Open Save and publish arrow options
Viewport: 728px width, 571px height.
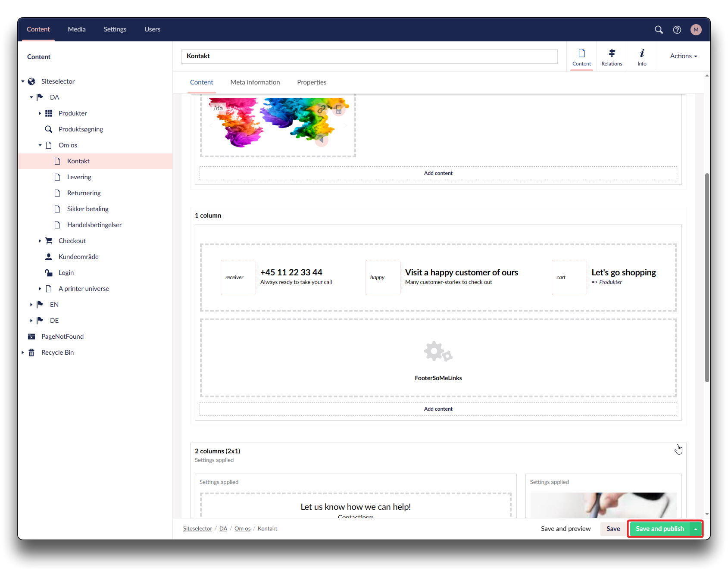696,529
